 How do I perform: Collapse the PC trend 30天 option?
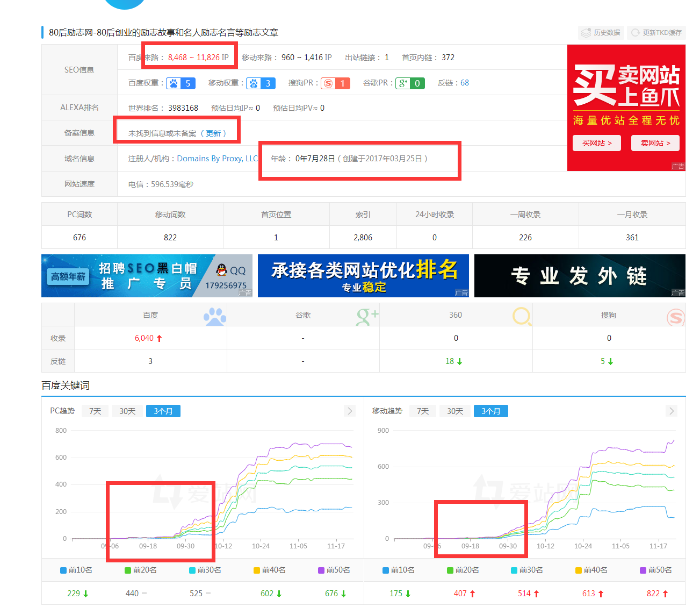click(x=127, y=411)
